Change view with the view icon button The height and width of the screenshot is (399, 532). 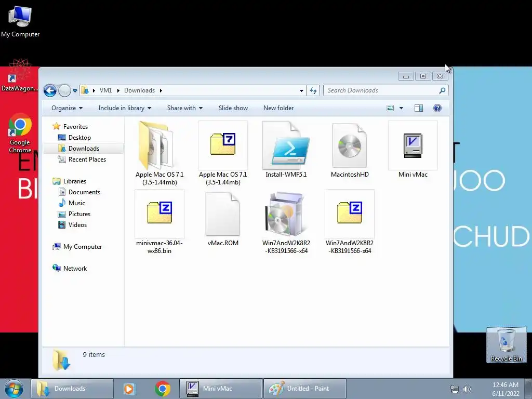pos(390,108)
